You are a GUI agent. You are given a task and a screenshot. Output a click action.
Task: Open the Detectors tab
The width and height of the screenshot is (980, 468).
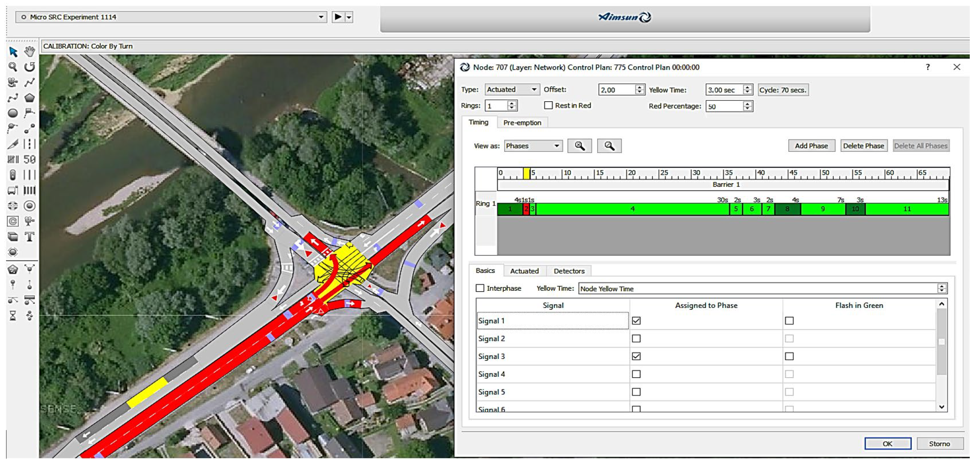[x=569, y=271]
